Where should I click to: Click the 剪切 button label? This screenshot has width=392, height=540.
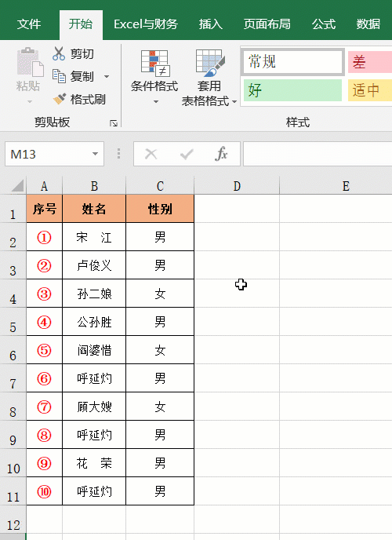click(82, 53)
